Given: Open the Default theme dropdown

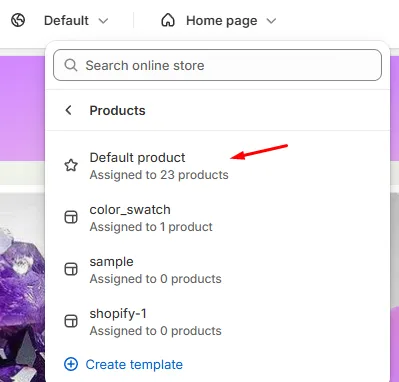Looking at the screenshot, I should (x=76, y=21).
